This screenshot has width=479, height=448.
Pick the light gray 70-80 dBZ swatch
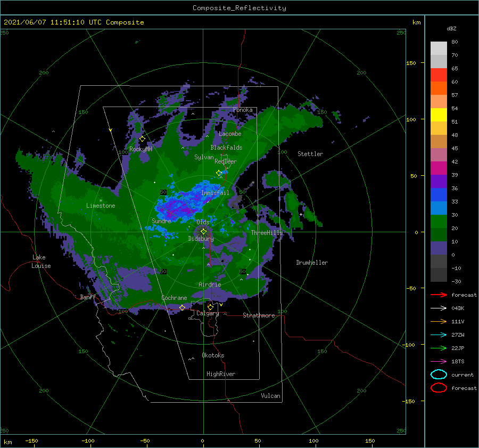[x=439, y=48]
